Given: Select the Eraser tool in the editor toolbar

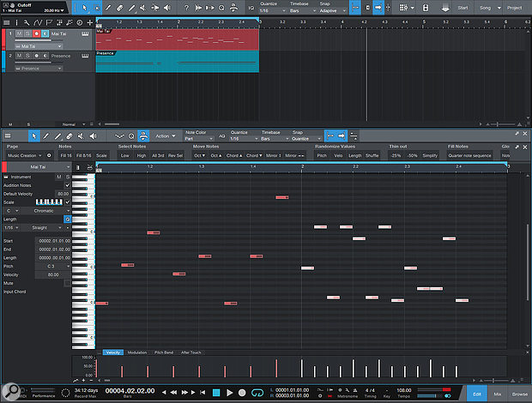Looking at the screenshot, I should coord(70,136).
